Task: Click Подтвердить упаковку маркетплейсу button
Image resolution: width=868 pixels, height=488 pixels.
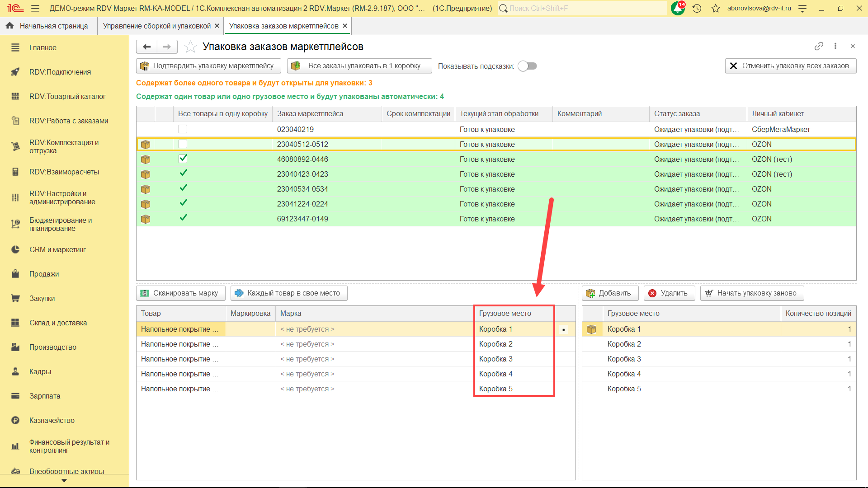Action: click(208, 66)
